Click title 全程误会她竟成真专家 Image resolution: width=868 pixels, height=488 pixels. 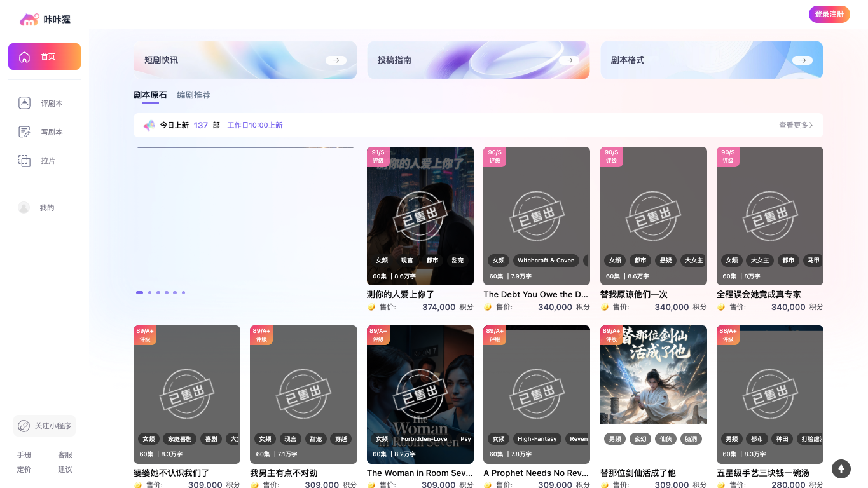coord(759,294)
